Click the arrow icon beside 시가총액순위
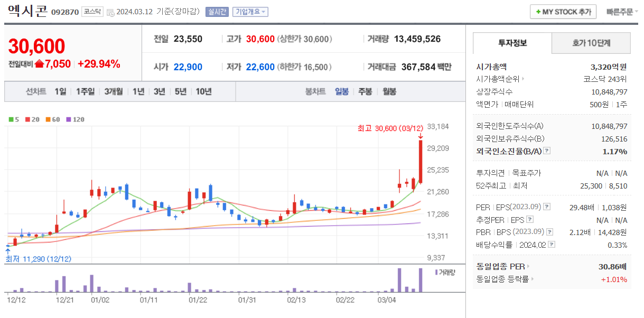 [523, 79]
